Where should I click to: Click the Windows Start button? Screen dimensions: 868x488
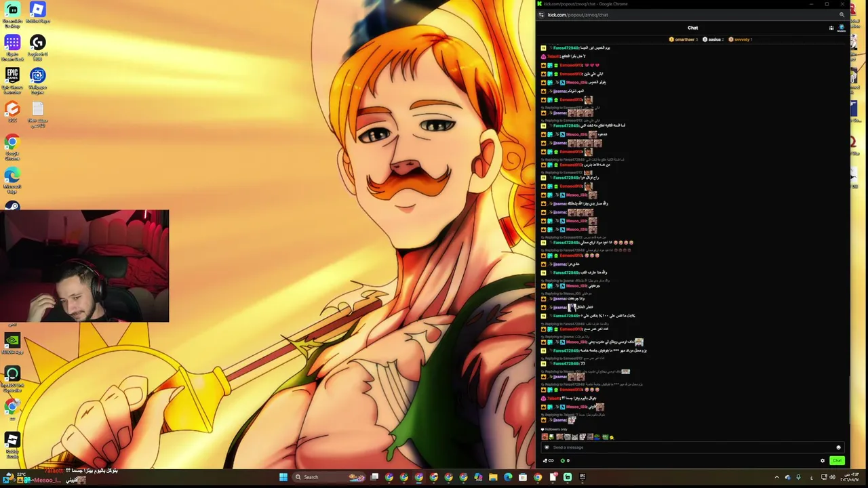[283, 477]
